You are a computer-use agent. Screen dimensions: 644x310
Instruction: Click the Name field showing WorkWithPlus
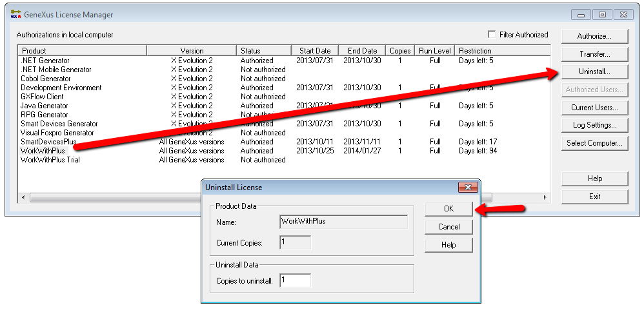pos(344,222)
